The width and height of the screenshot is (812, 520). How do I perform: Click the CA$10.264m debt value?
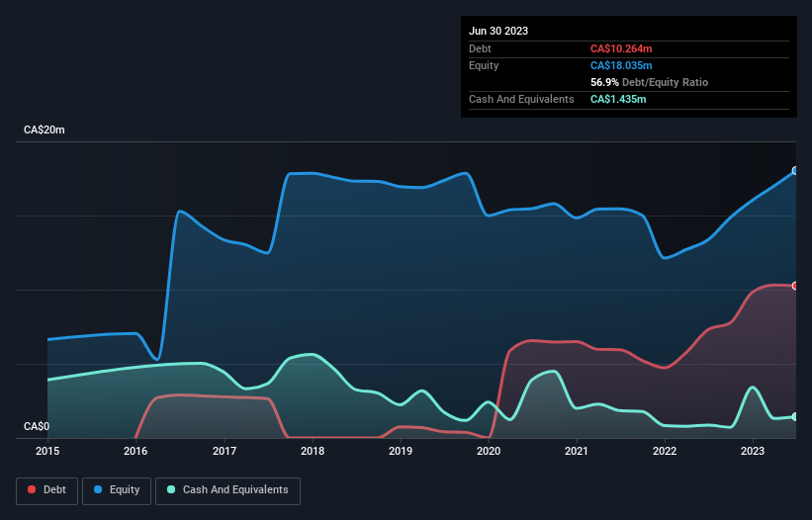click(621, 48)
